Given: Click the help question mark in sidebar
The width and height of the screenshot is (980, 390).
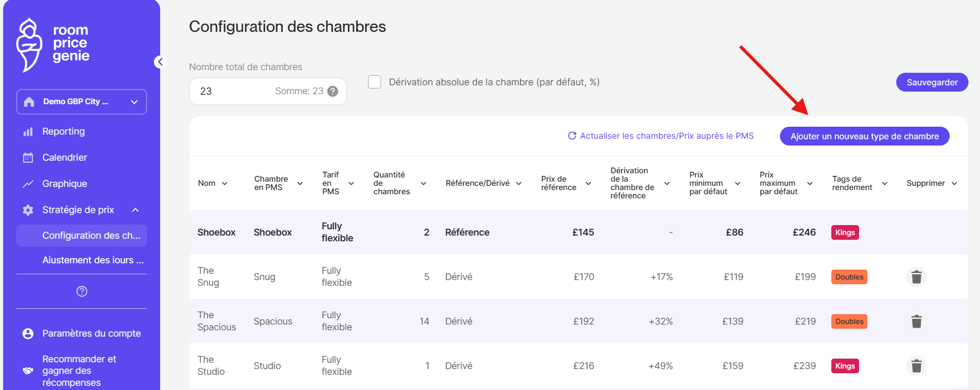Looking at the screenshot, I should 82,292.
